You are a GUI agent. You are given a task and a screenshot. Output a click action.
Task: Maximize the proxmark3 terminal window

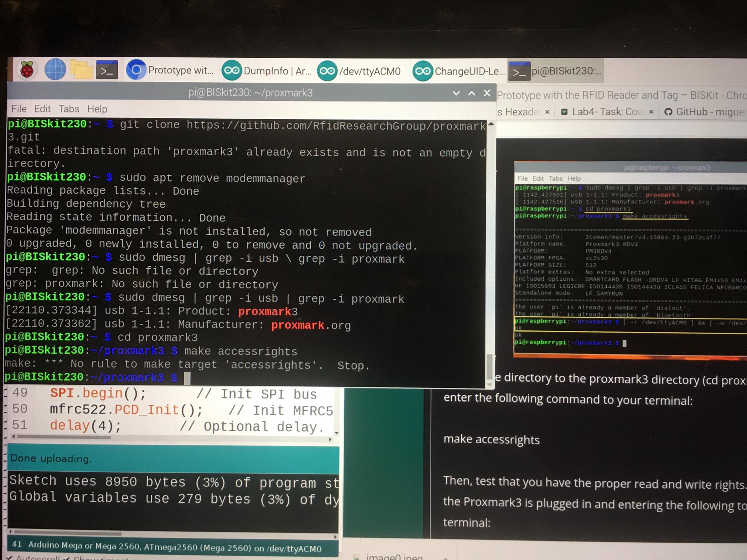(471, 93)
